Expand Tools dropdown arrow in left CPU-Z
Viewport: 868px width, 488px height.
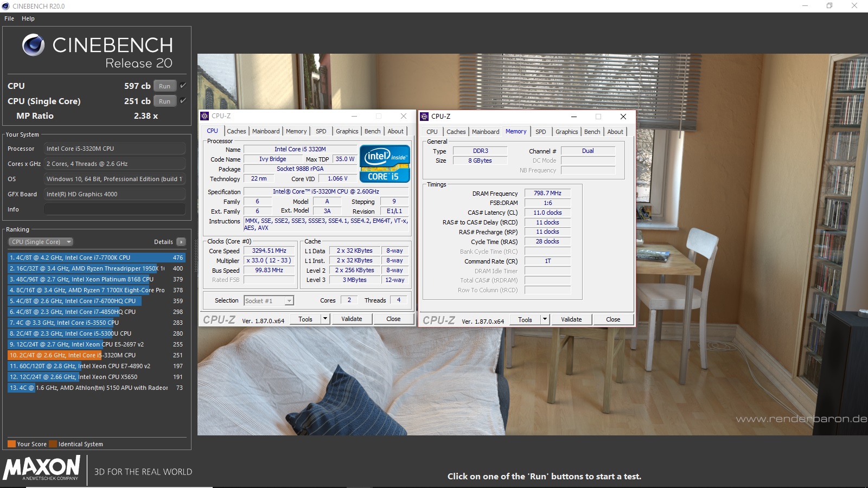point(325,319)
